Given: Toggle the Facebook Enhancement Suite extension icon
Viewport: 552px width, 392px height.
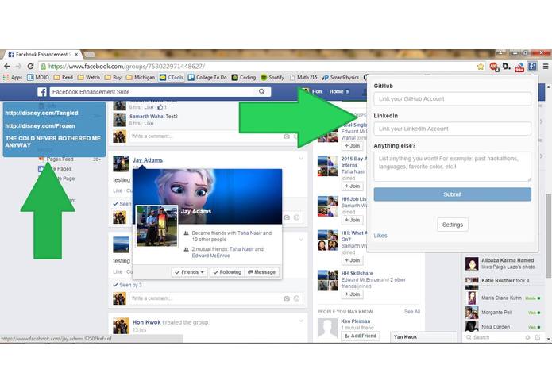Looking at the screenshot, I should click(532, 66).
